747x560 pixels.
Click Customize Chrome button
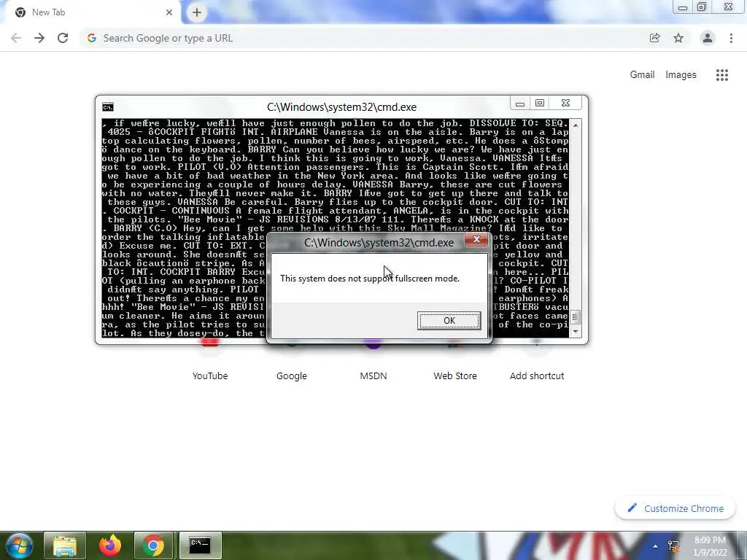[x=676, y=508]
